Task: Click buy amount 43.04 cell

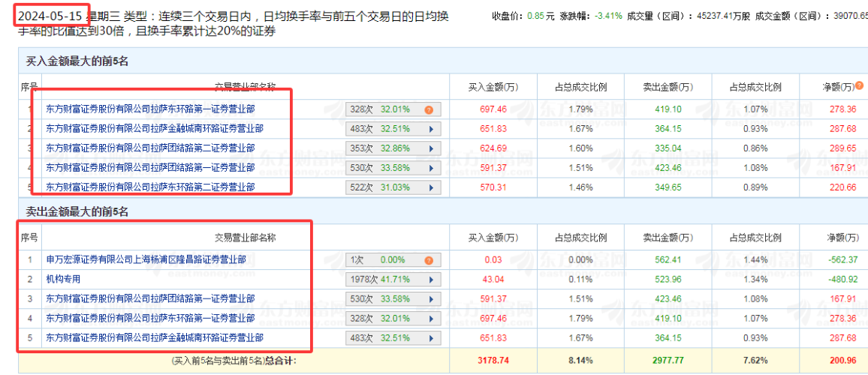Action: [495, 279]
